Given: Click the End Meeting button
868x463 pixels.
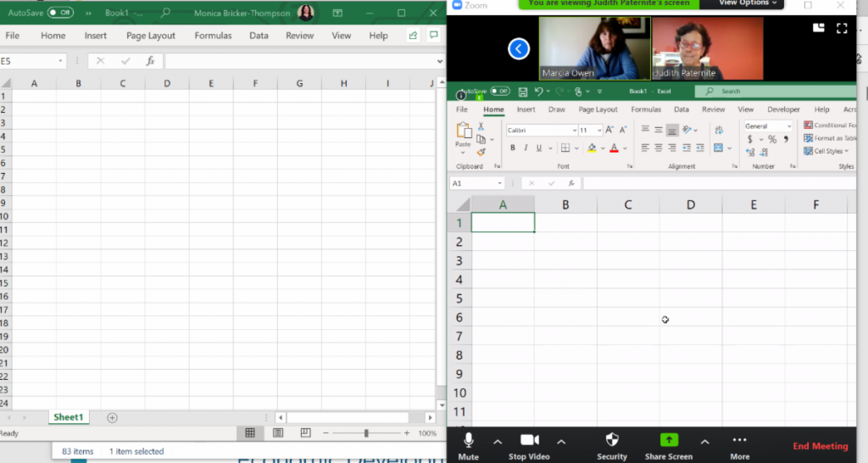Looking at the screenshot, I should [x=820, y=446].
